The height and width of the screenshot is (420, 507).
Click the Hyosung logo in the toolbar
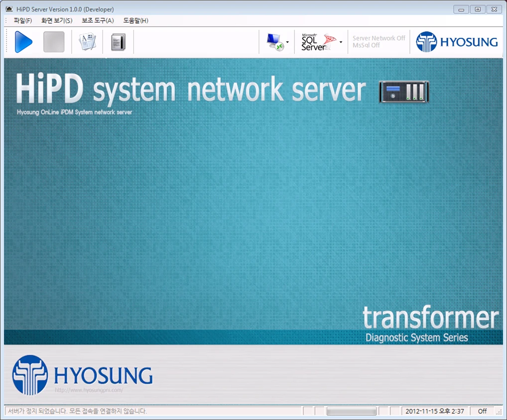457,42
